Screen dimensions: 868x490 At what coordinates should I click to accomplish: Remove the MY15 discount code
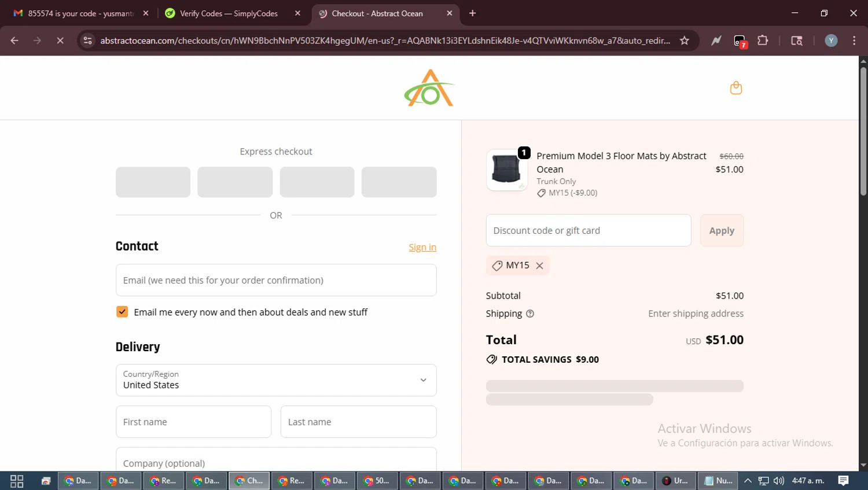point(539,266)
